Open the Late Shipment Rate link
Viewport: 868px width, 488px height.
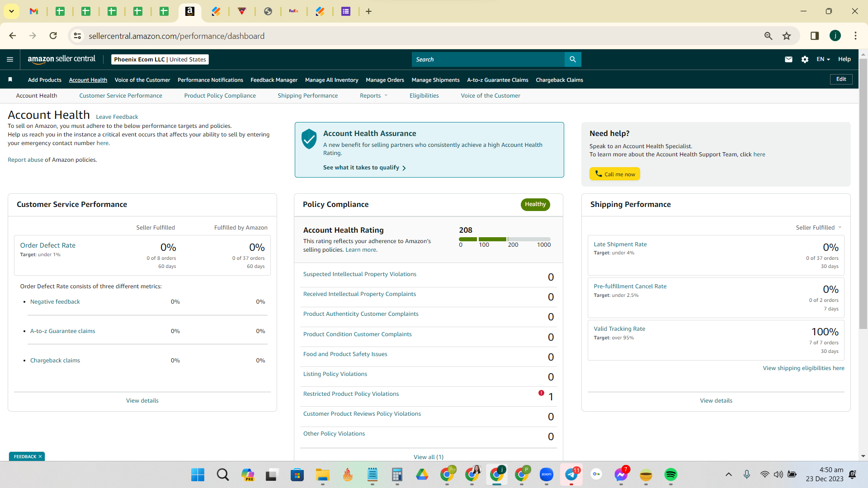[620, 244]
